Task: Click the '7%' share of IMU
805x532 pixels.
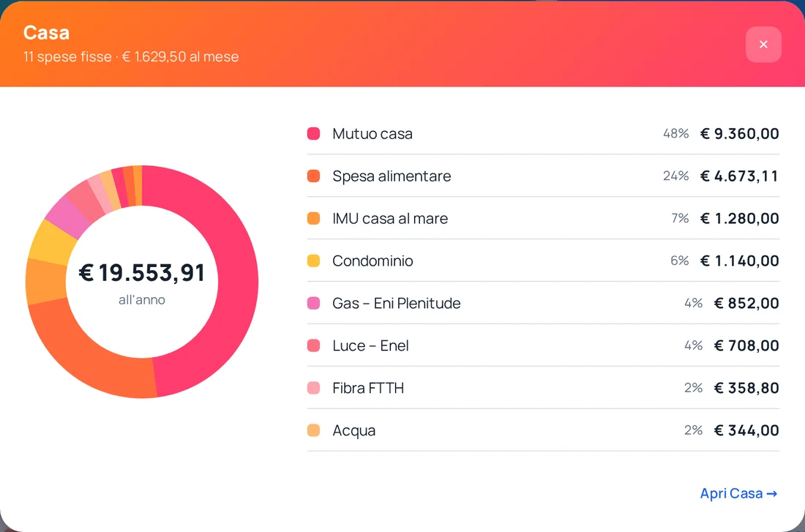Action: tap(680, 218)
